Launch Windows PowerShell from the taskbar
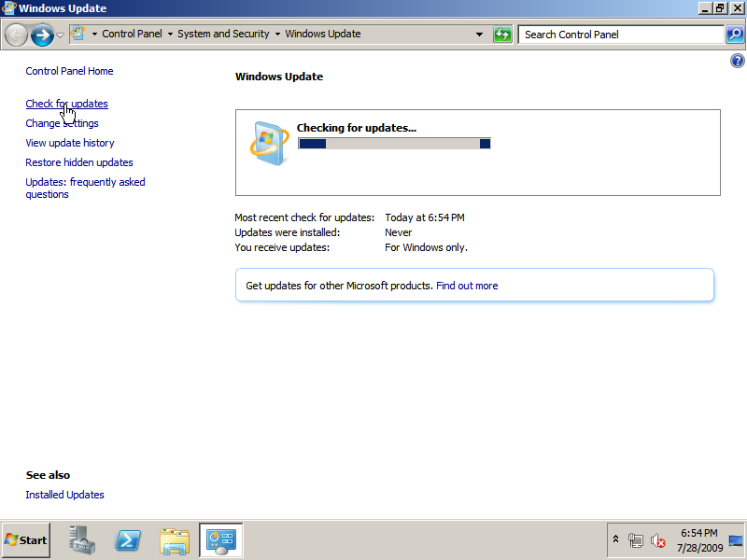The width and height of the screenshot is (747, 560). [x=128, y=540]
